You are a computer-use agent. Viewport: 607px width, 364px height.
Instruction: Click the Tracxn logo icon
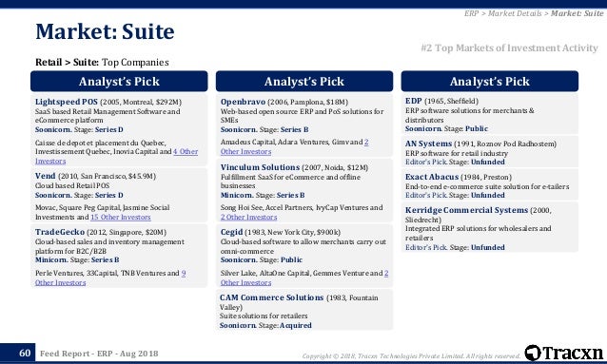click(x=533, y=353)
